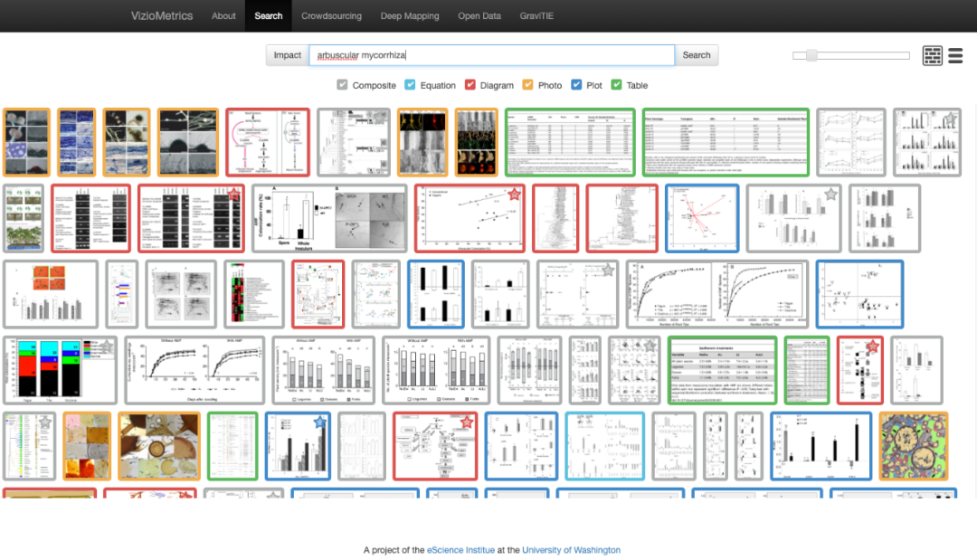This screenshot has width=977, height=560.
Task: Open the blue-bordered black and white bar chart
Action: click(435, 294)
